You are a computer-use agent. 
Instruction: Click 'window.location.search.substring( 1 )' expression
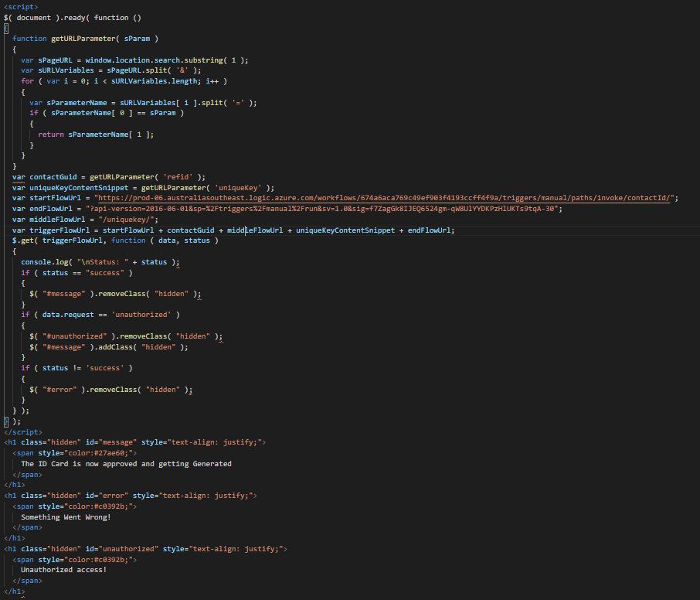pos(165,60)
